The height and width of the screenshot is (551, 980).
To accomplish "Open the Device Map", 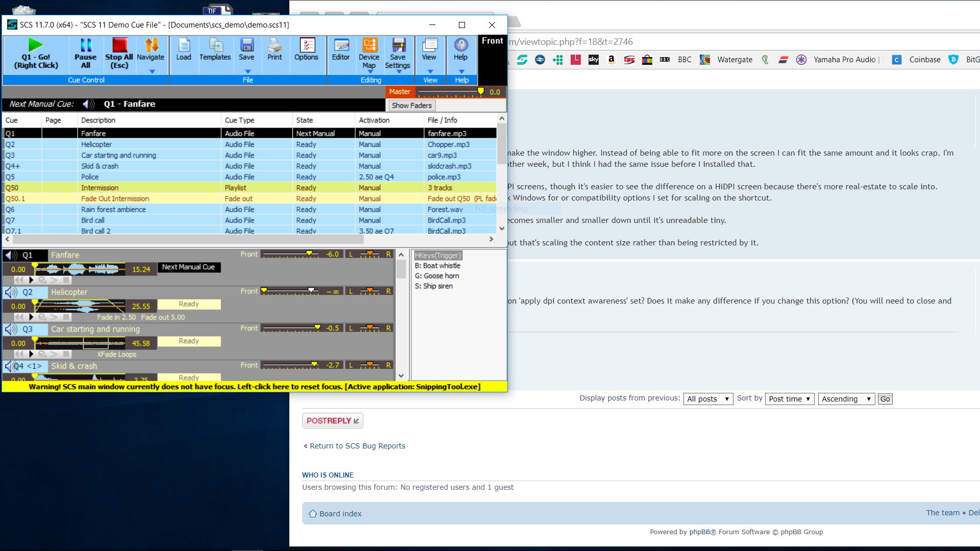I will tap(369, 46).
